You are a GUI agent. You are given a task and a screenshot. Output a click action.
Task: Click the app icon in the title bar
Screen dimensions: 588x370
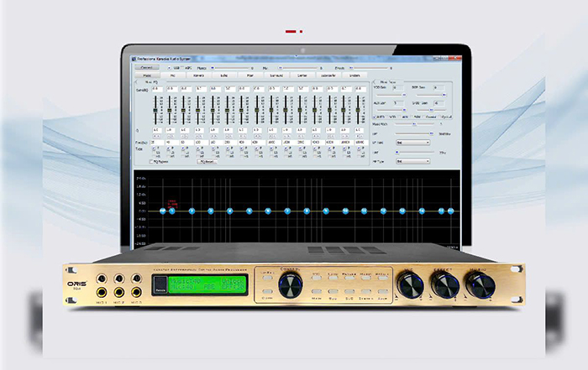(x=134, y=59)
